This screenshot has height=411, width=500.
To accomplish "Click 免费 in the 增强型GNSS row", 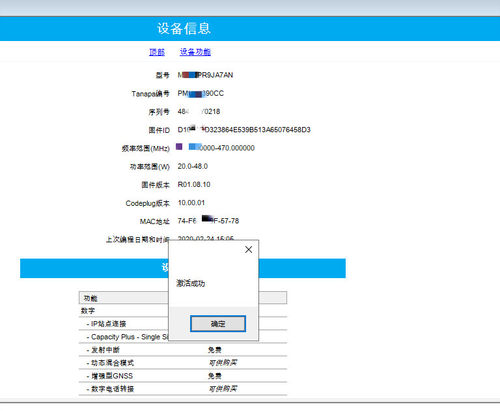I will (x=215, y=376).
